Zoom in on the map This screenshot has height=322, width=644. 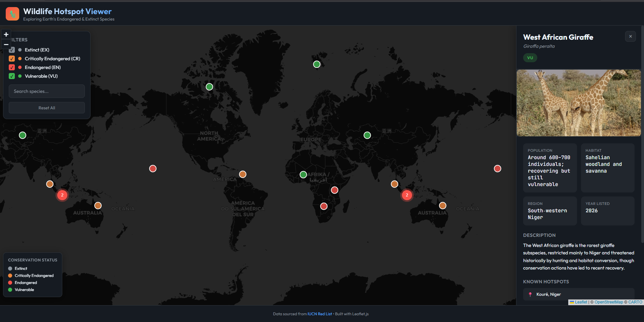pyautogui.click(x=6, y=34)
